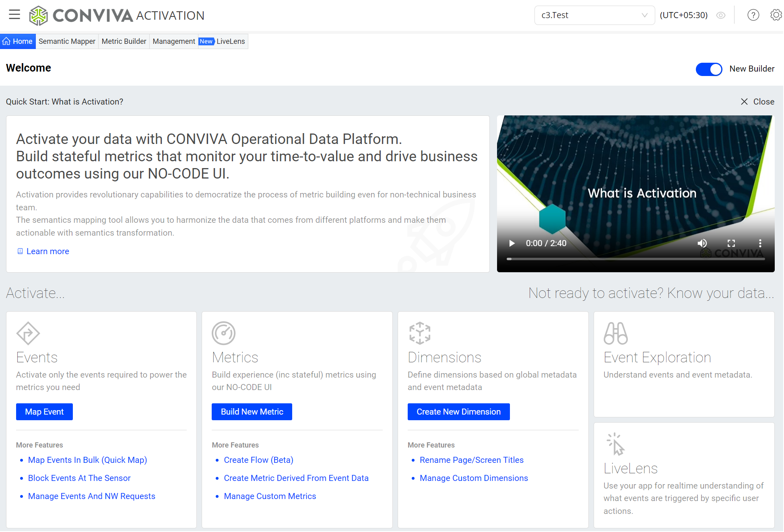Viewport: 784px width, 532px height.
Task: Switch to Semantic Mapper tab
Action: click(x=67, y=41)
